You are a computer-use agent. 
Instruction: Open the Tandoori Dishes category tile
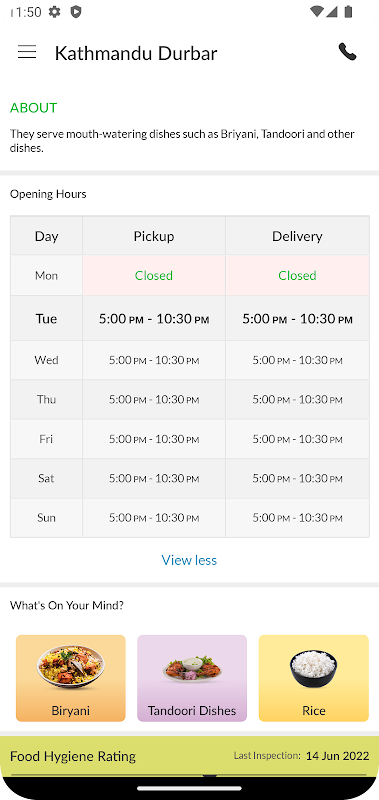point(192,678)
